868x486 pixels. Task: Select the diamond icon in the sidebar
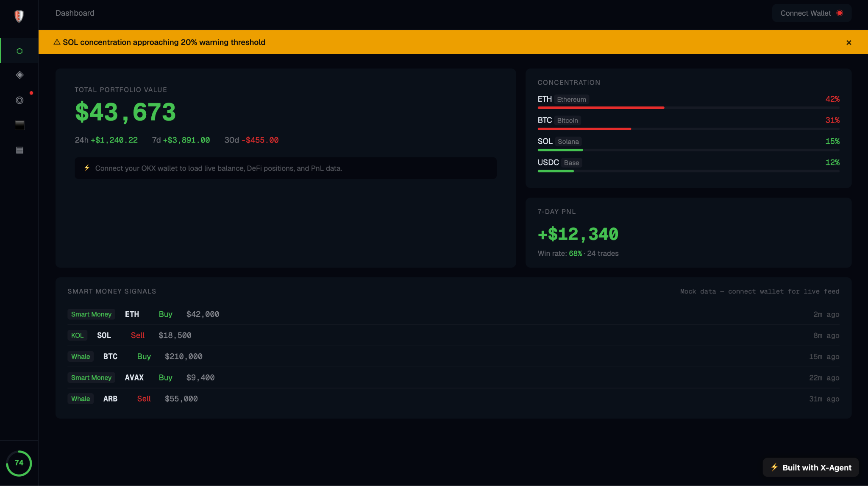[x=19, y=75]
